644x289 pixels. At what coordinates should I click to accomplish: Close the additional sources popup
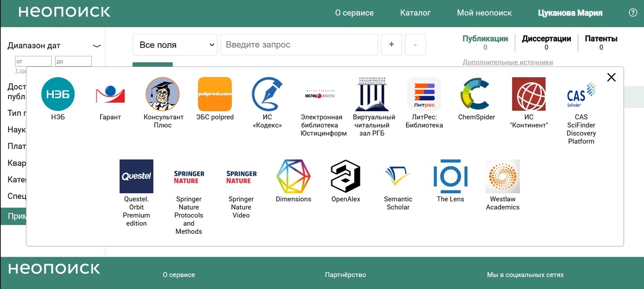pyautogui.click(x=611, y=77)
